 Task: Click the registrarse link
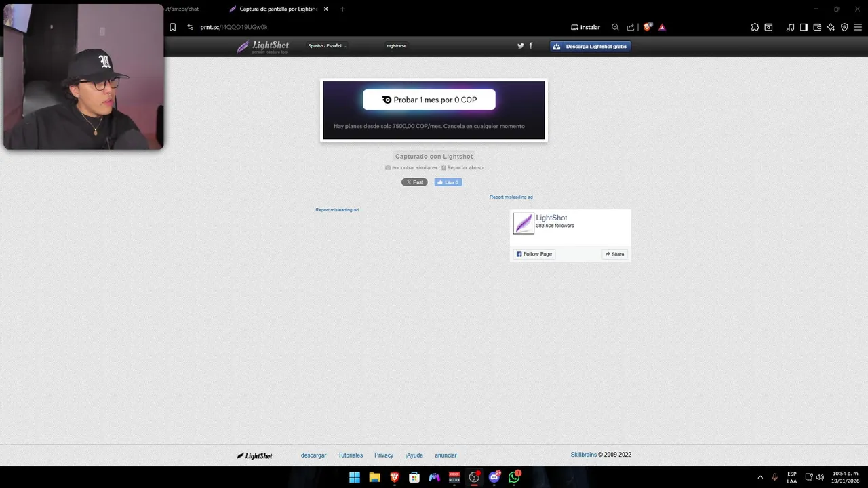click(x=396, y=46)
